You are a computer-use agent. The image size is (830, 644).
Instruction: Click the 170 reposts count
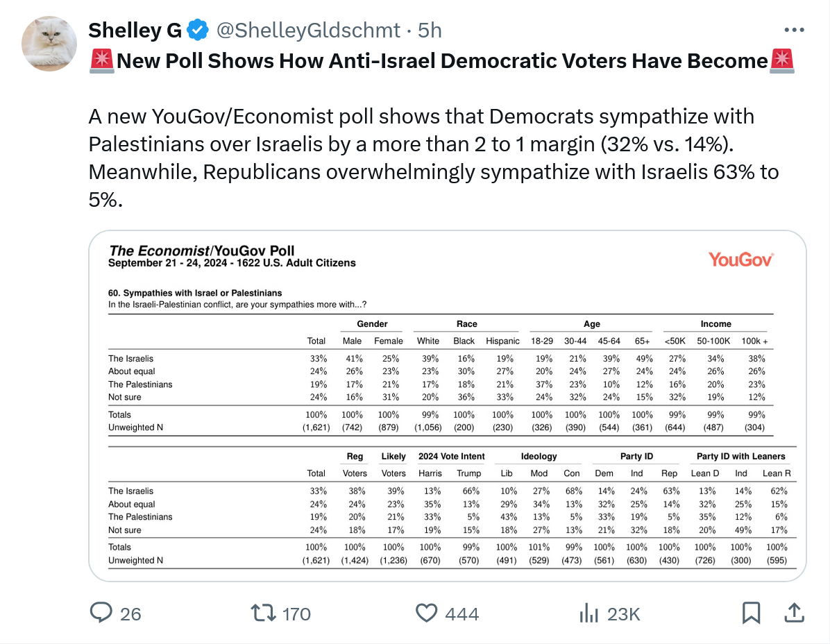click(296, 614)
